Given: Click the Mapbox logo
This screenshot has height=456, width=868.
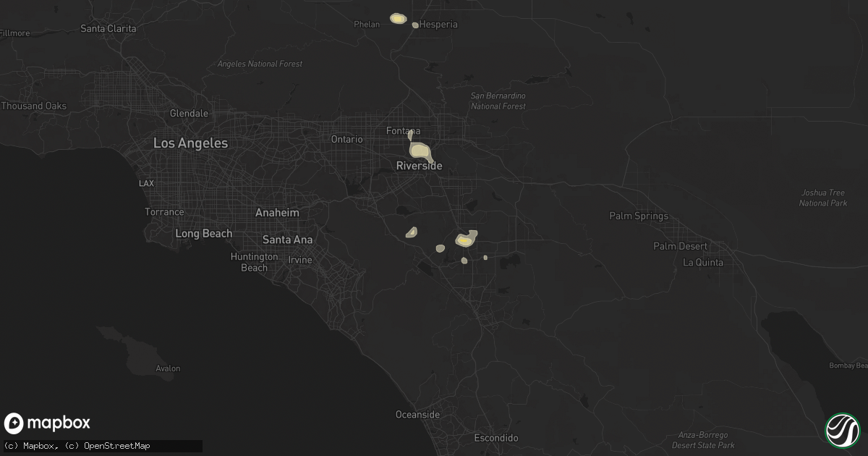Looking at the screenshot, I should (x=48, y=423).
